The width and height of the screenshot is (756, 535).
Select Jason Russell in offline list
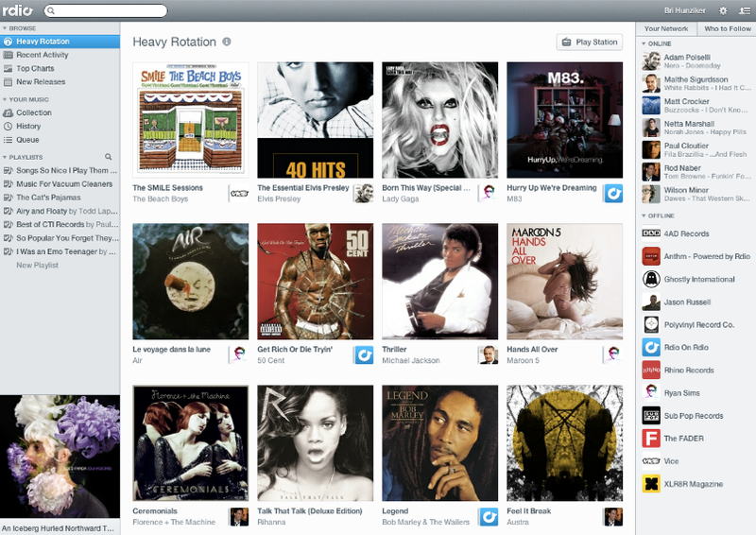pos(696,302)
